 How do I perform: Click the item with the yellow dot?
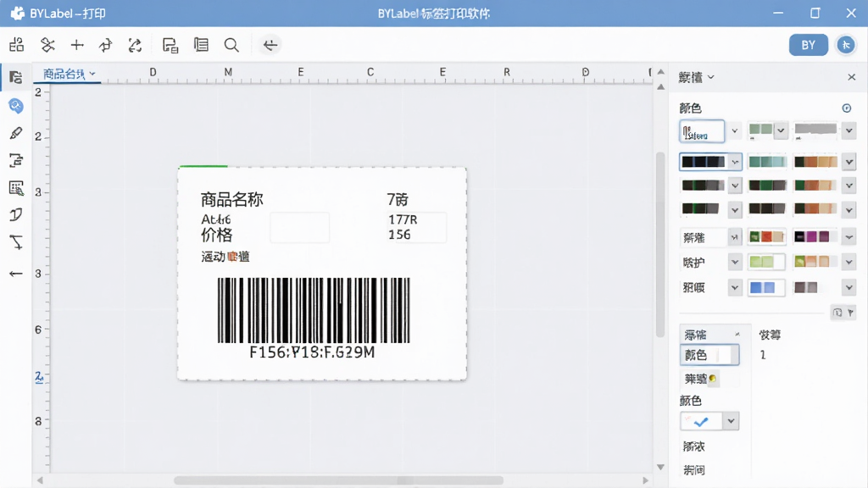(700, 379)
